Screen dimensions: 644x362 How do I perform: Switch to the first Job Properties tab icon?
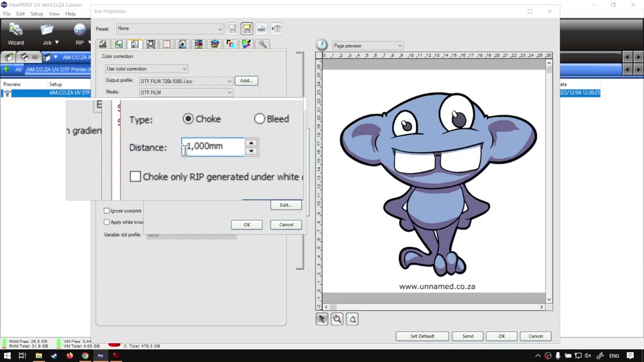click(103, 44)
